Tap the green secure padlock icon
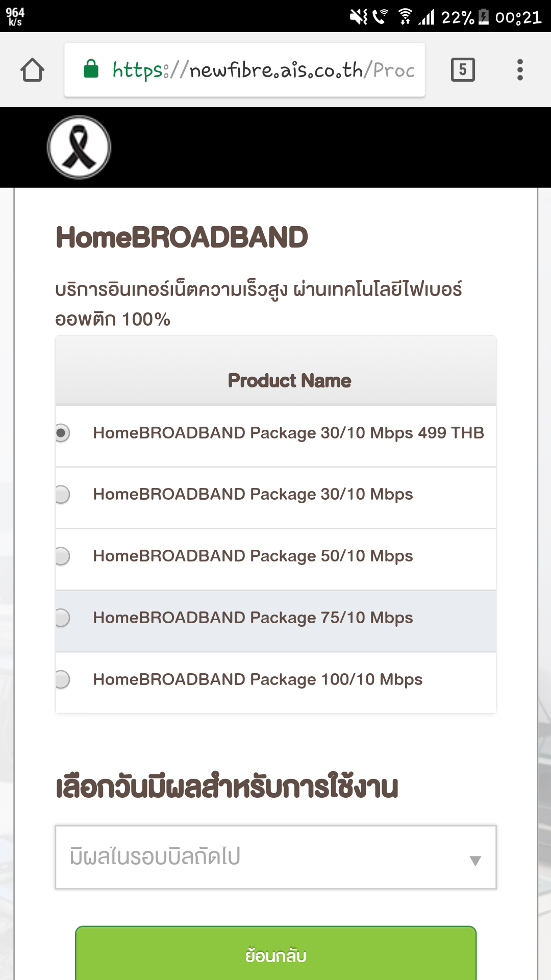 tap(91, 69)
